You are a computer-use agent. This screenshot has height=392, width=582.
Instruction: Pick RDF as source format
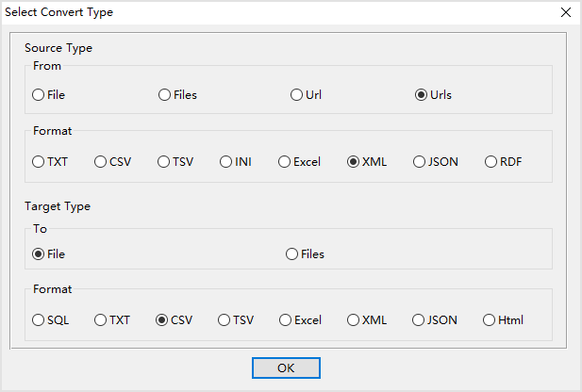click(491, 162)
